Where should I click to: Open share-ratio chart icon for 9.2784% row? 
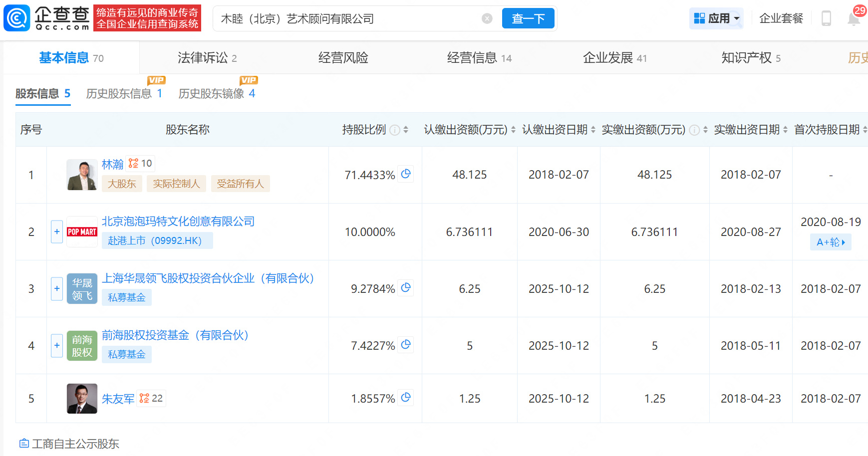coord(406,287)
